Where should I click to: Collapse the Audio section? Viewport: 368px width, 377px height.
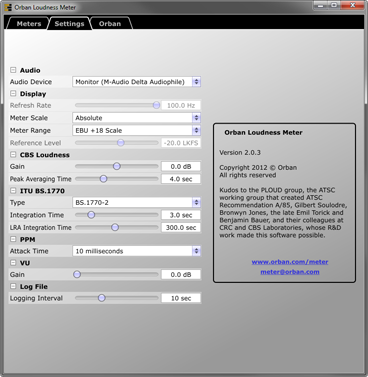[x=13, y=70]
